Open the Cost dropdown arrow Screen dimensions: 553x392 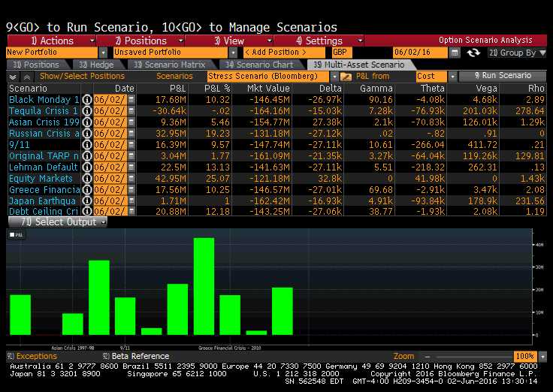(452, 77)
